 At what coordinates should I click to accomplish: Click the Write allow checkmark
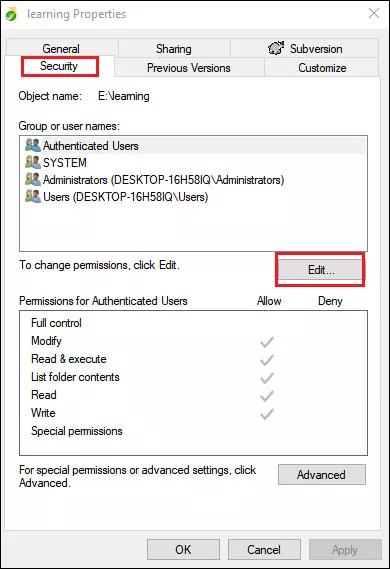267,414
